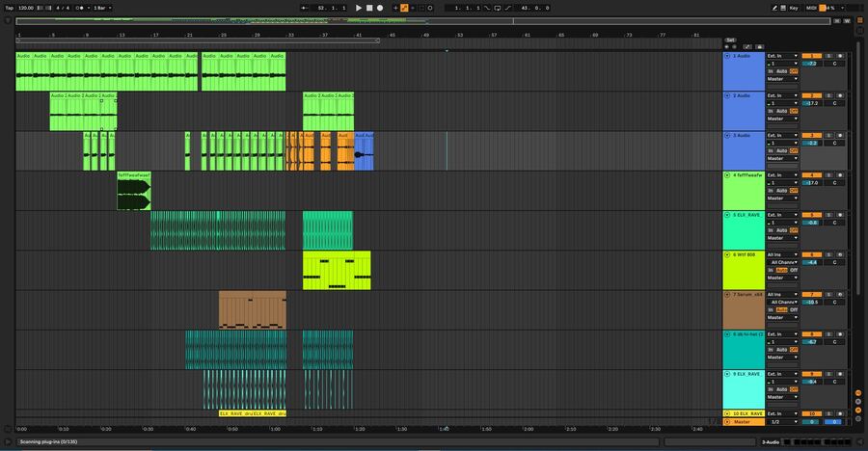
Task: Open the 1 Bar quantization menu
Action: pyautogui.click(x=102, y=8)
